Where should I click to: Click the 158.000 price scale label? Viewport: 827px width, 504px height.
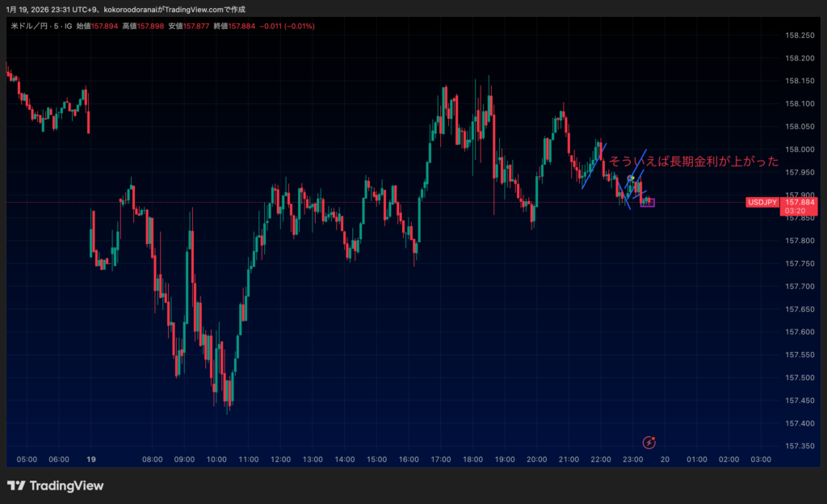800,149
